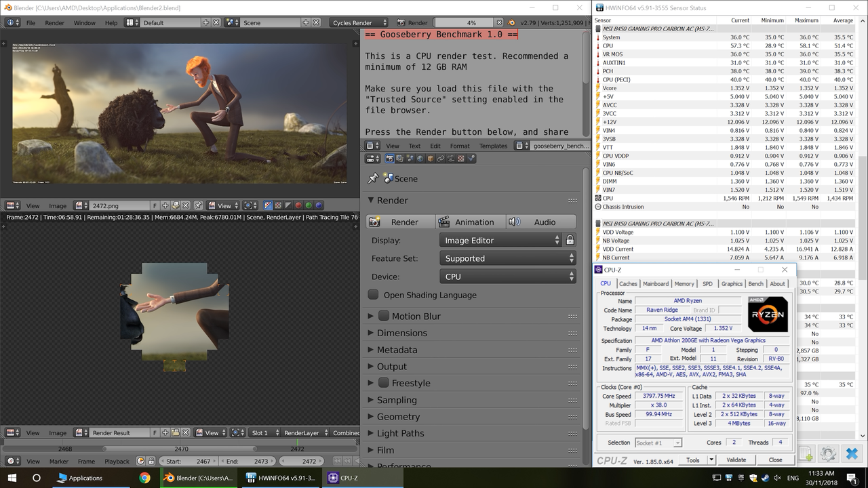Enable green channel display in upper image editor
This screenshot has width=868, height=488.
[309, 205]
